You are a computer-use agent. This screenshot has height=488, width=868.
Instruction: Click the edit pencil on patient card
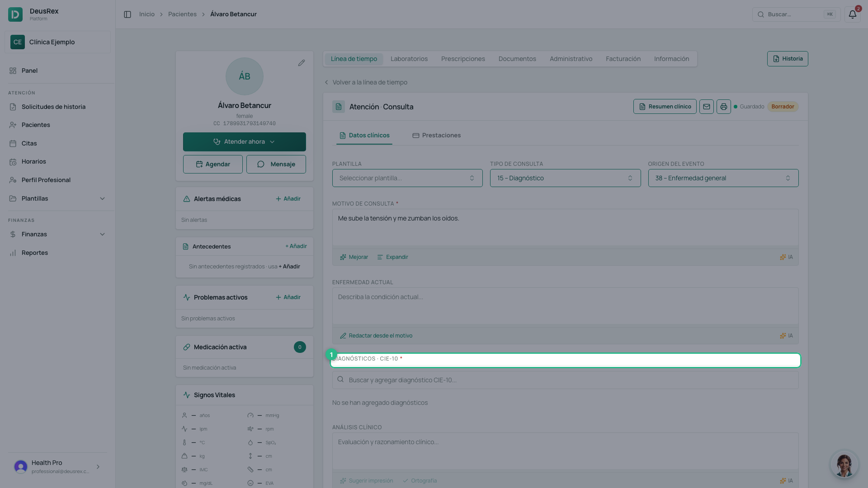[x=302, y=63]
